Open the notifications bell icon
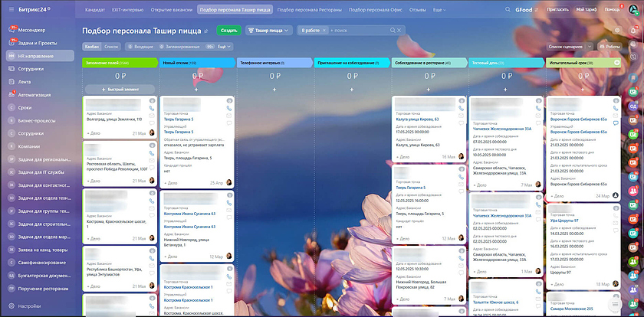 634,30
